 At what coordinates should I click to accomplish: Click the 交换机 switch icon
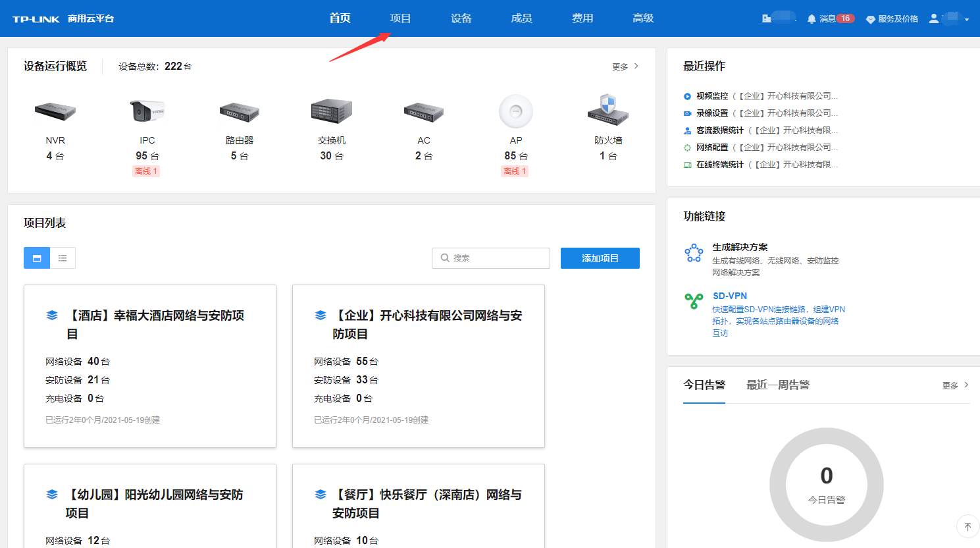pos(331,110)
